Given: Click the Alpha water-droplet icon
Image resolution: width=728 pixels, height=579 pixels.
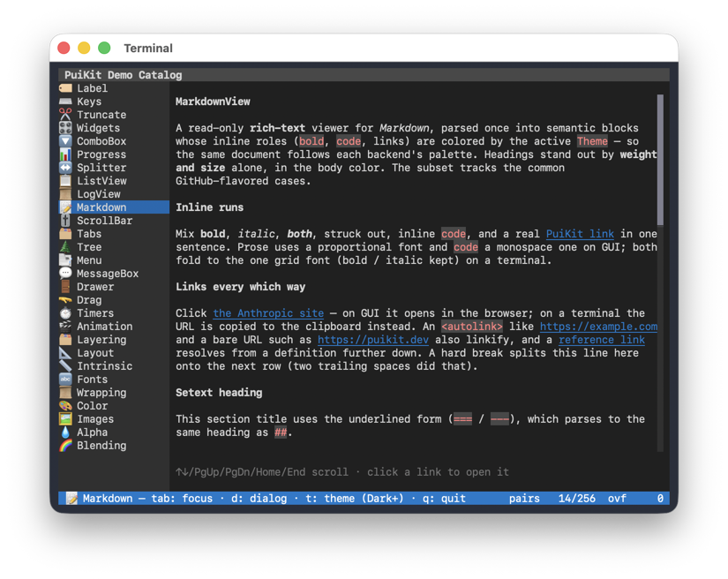Looking at the screenshot, I should 65,432.
